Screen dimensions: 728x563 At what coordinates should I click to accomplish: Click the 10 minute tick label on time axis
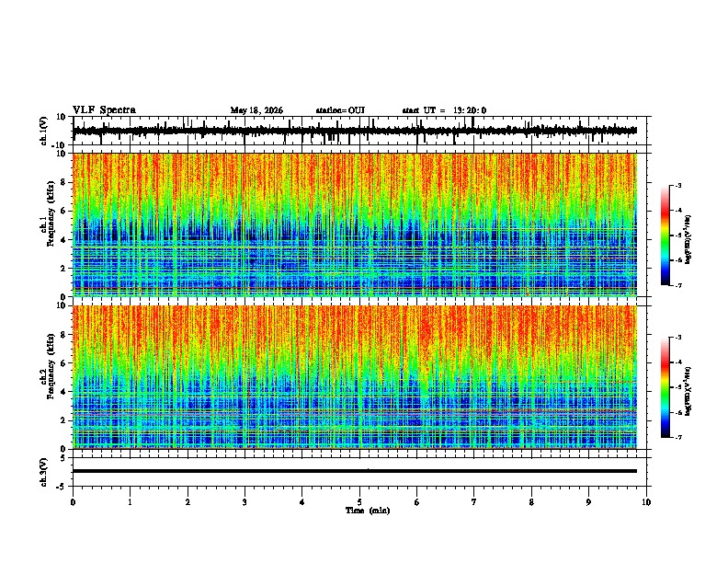(646, 502)
